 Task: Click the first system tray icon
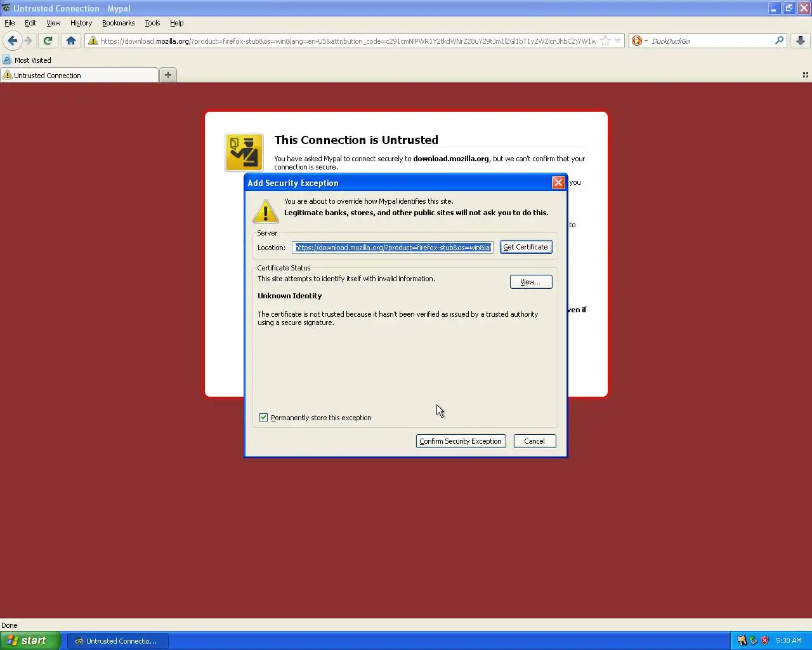[742, 640]
